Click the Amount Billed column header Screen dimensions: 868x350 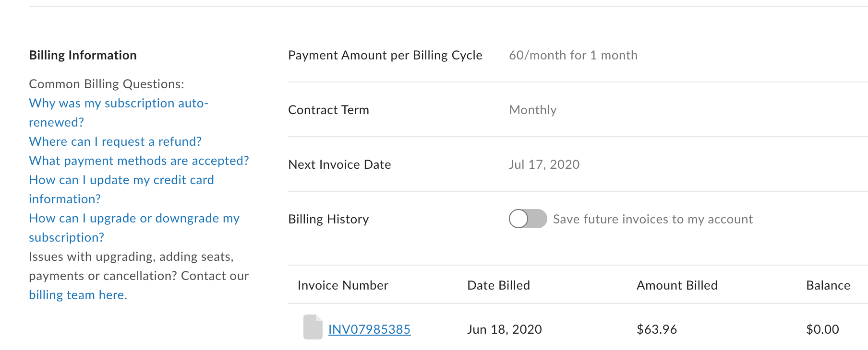click(x=676, y=286)
